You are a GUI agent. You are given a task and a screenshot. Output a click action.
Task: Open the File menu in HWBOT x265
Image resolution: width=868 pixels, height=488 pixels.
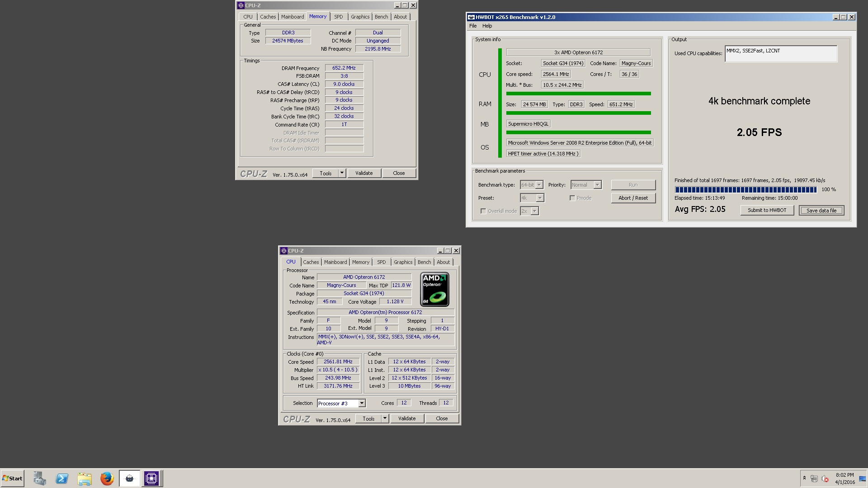(x=473, y=26)
